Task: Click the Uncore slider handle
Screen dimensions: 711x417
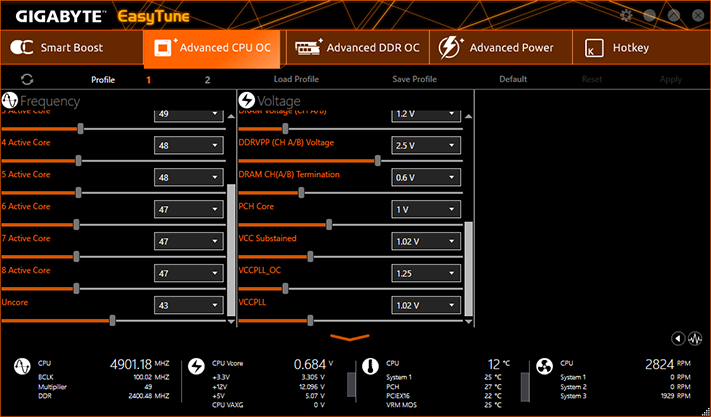Action: tap(112, 320)
